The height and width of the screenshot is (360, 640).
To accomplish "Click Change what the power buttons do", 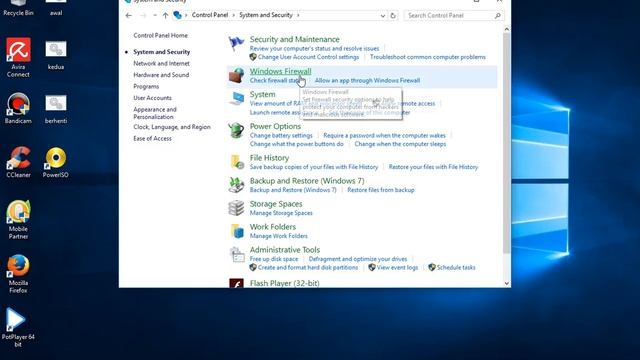I will coord(297,144).
